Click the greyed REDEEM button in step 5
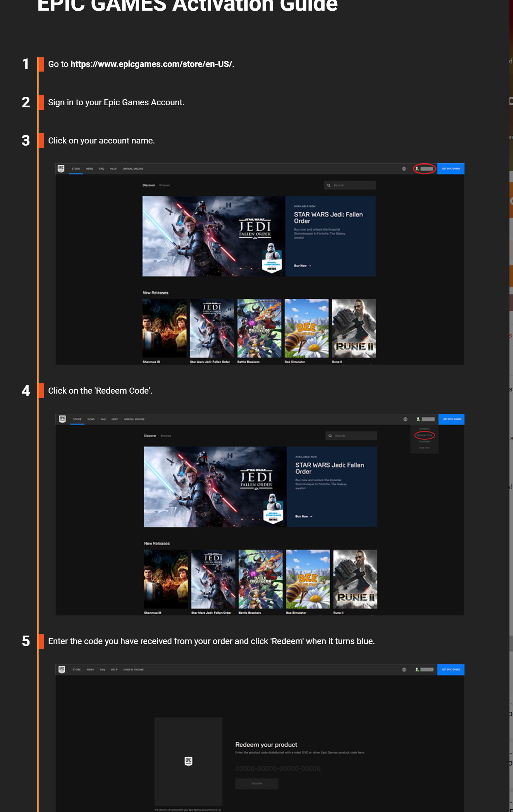 click(257, 784)
